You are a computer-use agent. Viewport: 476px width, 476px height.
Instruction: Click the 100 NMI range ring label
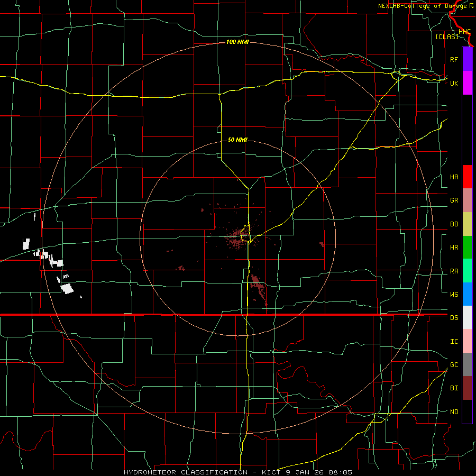coord(237,42)
